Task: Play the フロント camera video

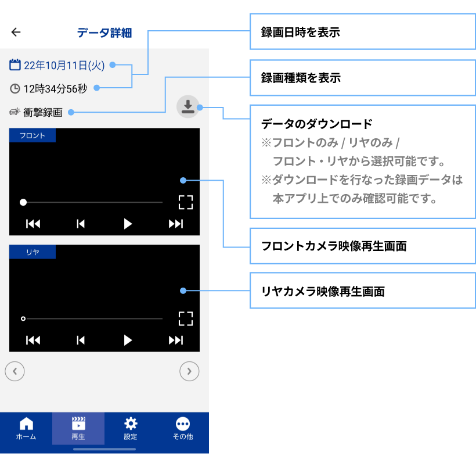Action: click(128, 224)
